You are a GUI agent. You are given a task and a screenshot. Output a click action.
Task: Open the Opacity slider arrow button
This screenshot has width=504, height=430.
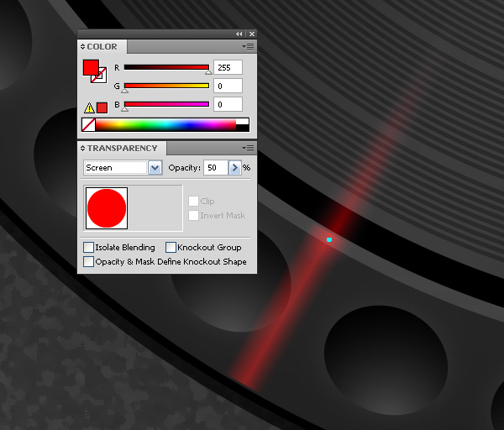click(x=235, y=168)
